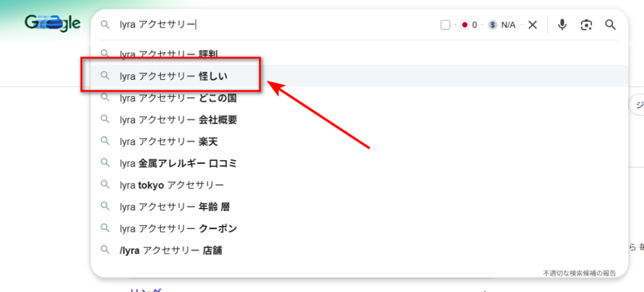Click the magnifying glass search button
This screenshot has width=644, height=292.
[610, 24]
